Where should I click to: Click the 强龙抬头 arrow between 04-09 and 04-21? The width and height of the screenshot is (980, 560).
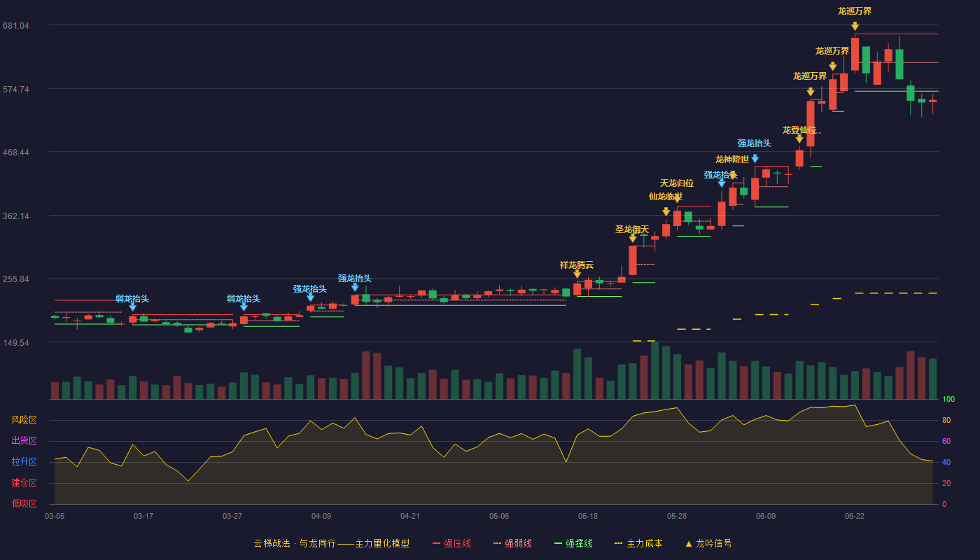[355, 286]
